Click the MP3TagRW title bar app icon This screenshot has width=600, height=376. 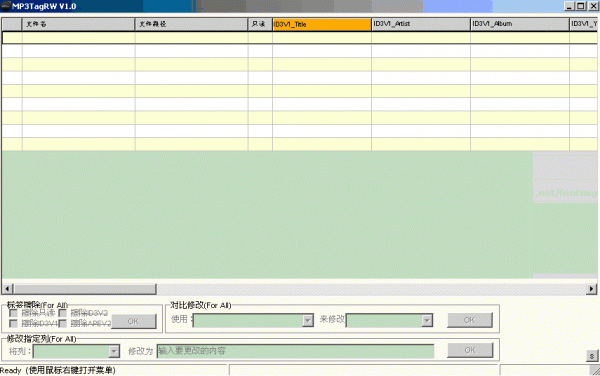(x=5, y=6)
